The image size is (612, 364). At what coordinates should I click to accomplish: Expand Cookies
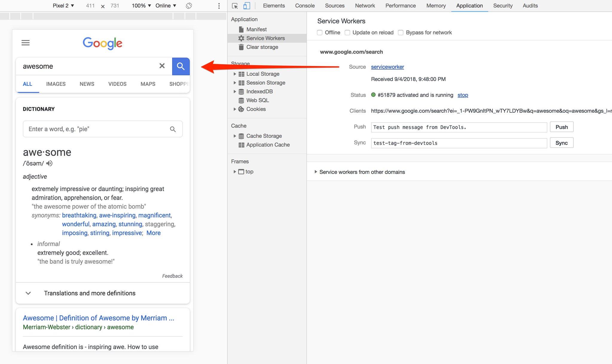(x=235, y=109)
